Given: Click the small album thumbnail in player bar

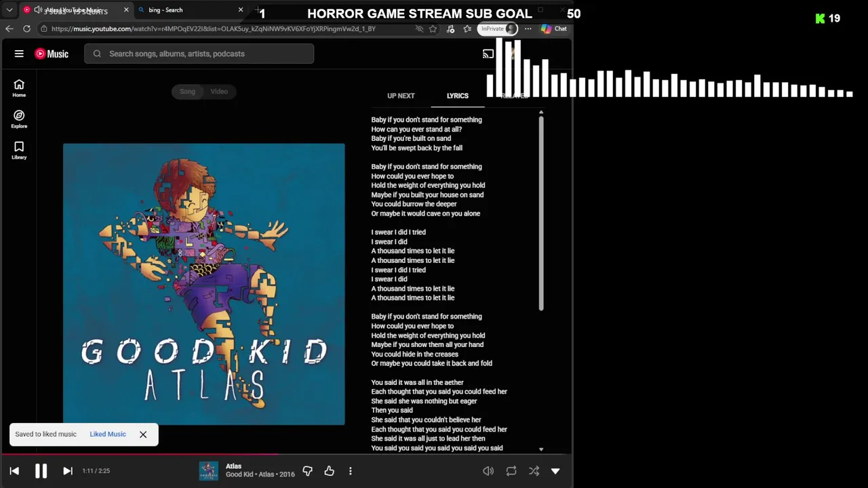Looking at the screenshot, I should pyautogui.click(x=208, y=470).
